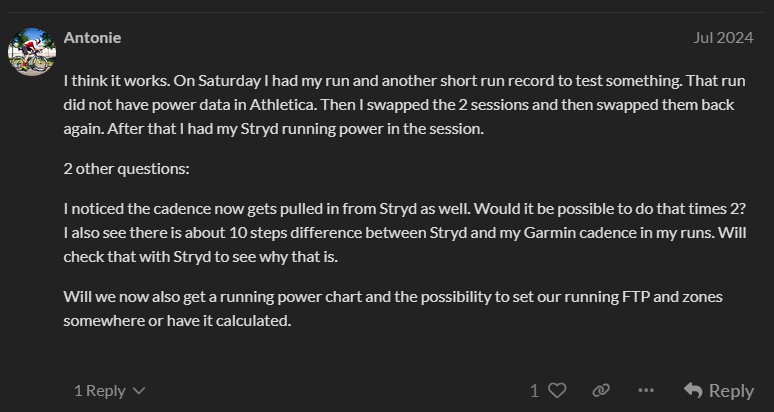This screenshot has width=774, height=412.
Task: Copy the post's share link icon
Action: (x=600, y=391)
